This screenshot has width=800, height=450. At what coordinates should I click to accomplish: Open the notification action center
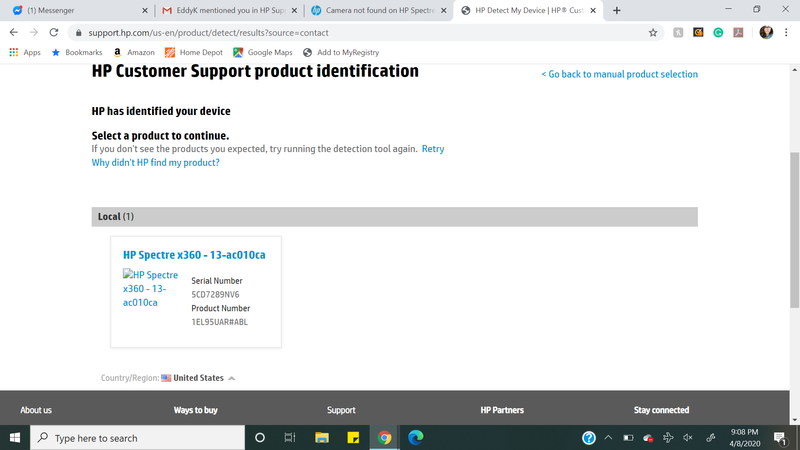pyautogui.click(x=780, y=438)
